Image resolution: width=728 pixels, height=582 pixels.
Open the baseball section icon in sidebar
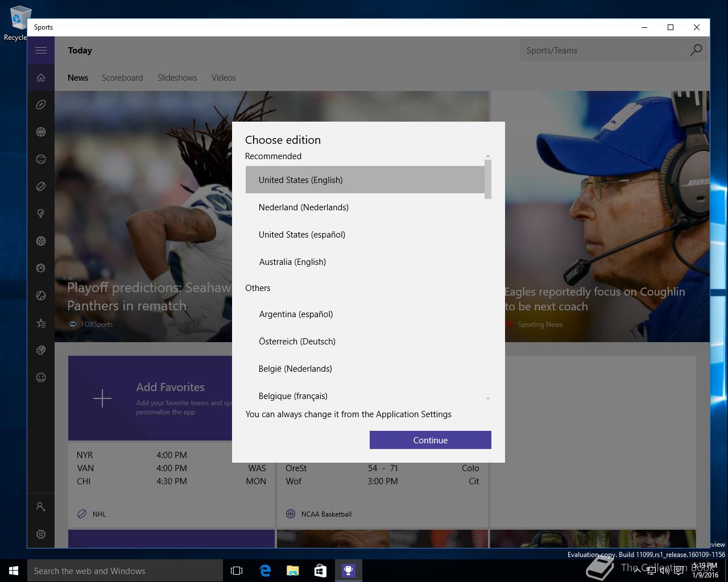pyautogui.click(x=41, y=159)
